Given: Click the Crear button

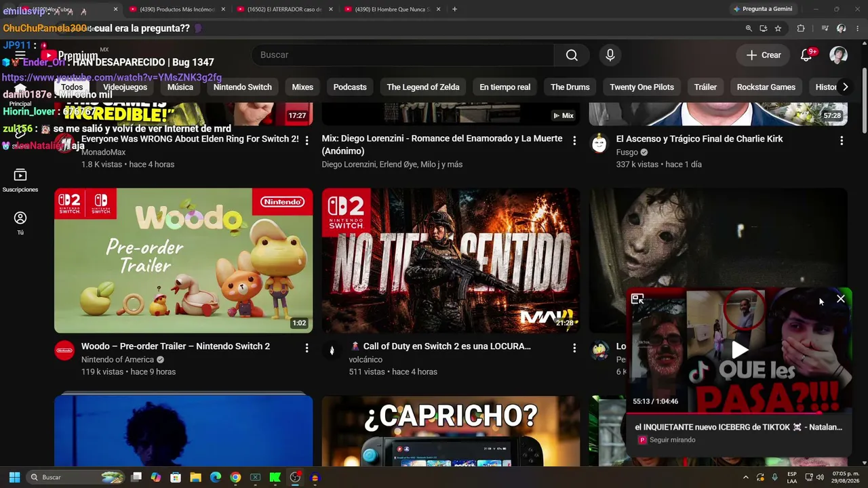Looking at the screenshot, I should pos(764,55).
